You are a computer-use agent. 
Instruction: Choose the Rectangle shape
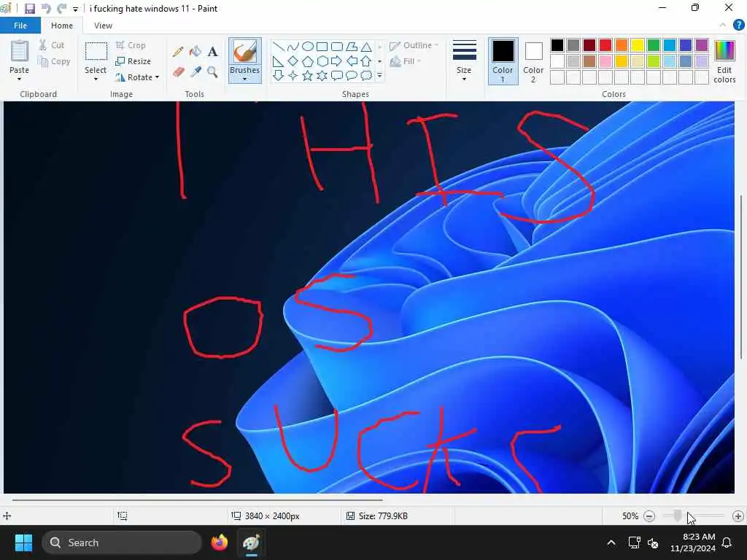click(x=322, y=47)
